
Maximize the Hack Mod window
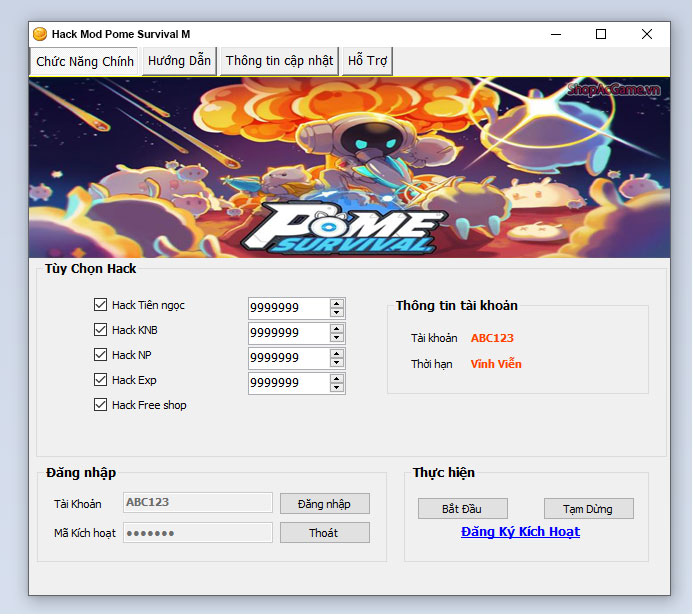tap(601, 34)
